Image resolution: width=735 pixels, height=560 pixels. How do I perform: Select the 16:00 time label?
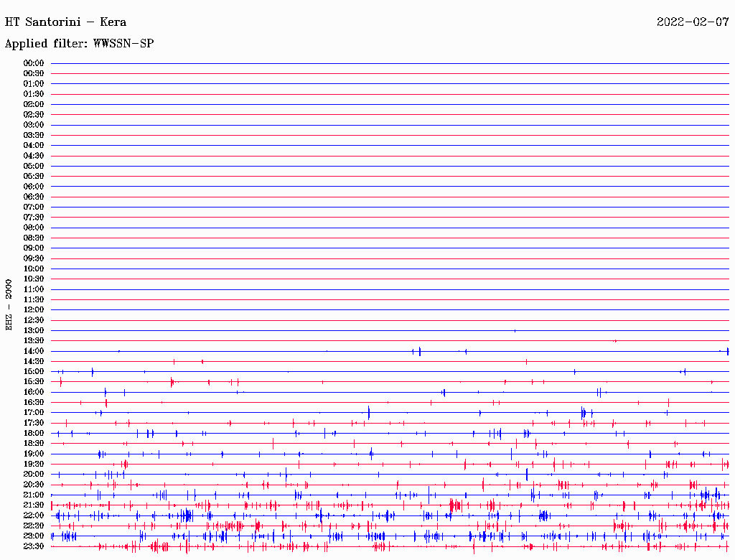[x=33, y=391]
